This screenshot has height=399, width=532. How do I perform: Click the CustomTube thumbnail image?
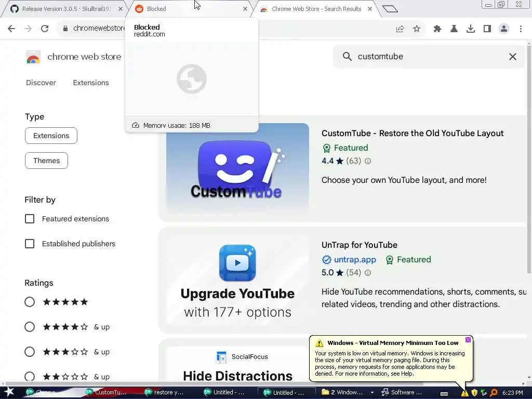(237, 168)
